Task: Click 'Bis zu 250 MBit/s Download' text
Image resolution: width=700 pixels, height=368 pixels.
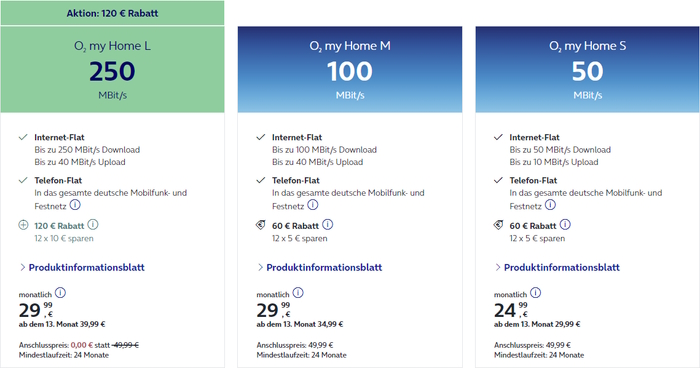Action: (87, 150)
